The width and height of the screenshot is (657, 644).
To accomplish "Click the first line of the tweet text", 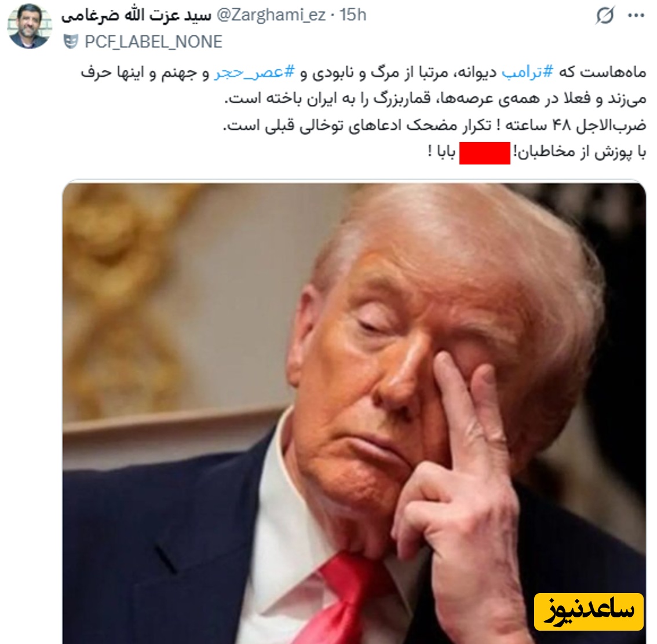I will (363, 72).
